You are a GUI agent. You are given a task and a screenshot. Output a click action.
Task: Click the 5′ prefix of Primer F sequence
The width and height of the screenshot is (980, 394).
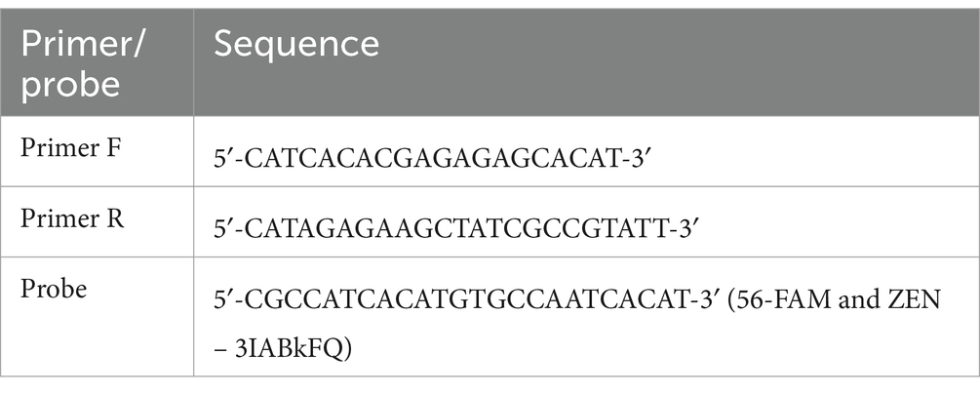(x=224, y=158)
